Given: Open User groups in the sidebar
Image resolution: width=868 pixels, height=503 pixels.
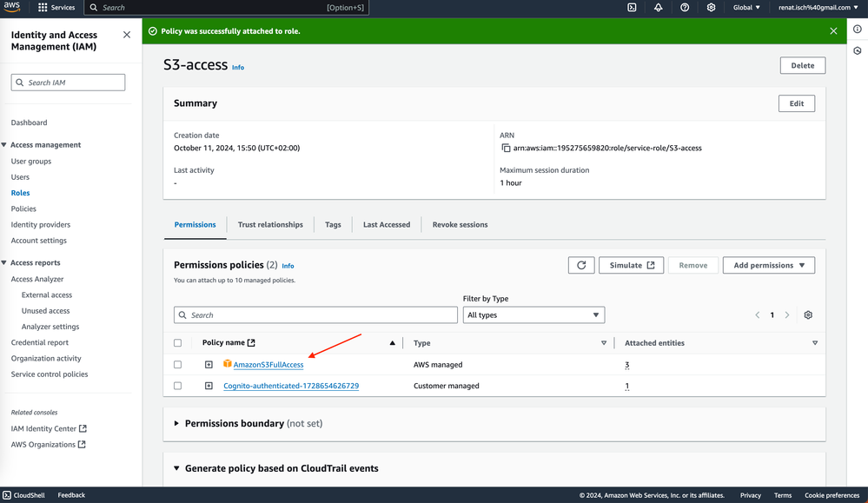Looking at the screenshot, I should [31, 161].
